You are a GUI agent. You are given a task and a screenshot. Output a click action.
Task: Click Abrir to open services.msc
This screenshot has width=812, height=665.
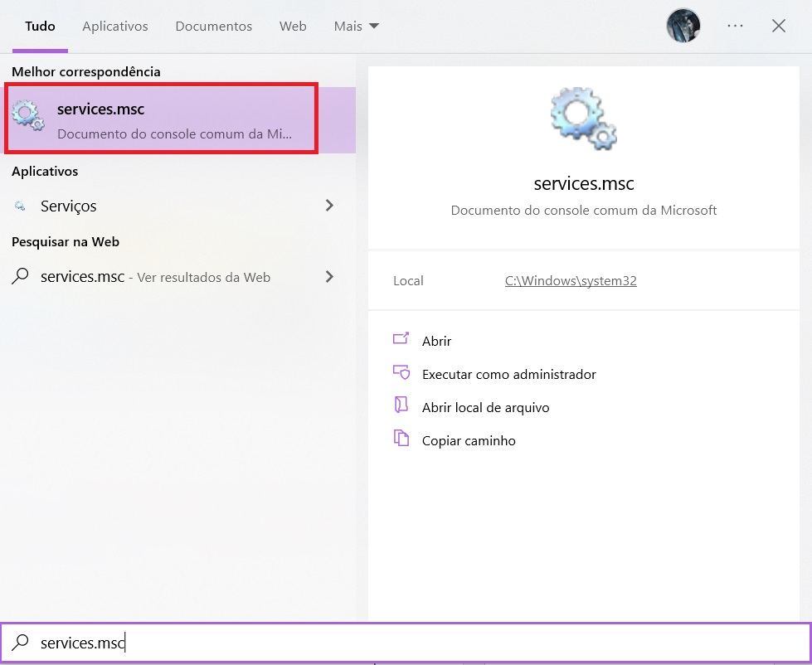coord(436,341)
